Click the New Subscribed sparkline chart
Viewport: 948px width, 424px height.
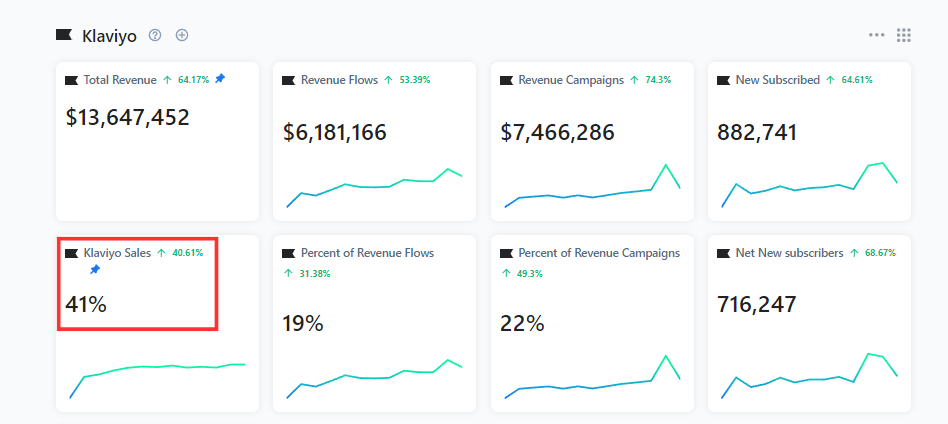click(x=810, y=184)
